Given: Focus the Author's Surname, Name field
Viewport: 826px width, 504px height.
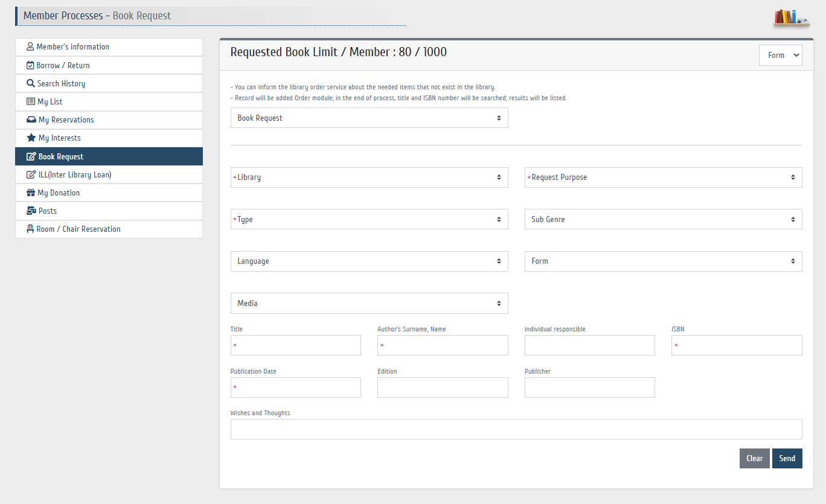Looking at the screenshot, I should [x=443, y=345].
